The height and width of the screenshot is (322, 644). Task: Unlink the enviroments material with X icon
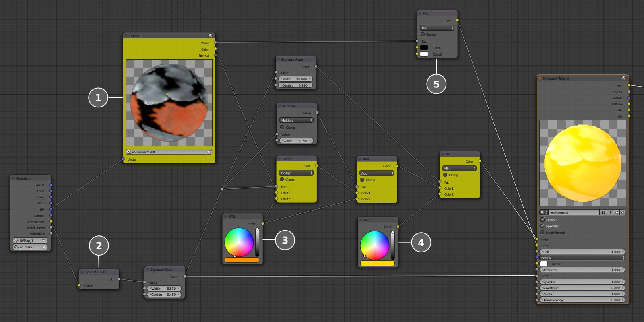623,212
